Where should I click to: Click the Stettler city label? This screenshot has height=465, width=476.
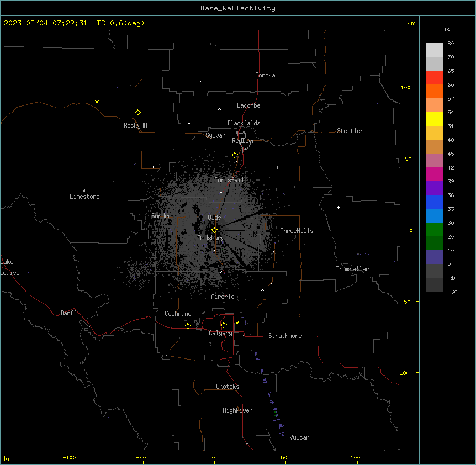[x=350, y=131]
